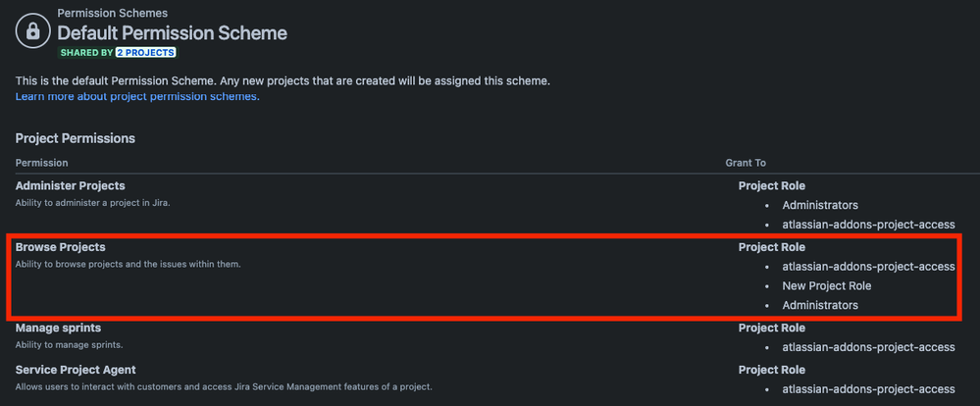Screen dimensions: 980x406
Task: Click the padlock permission scheme icon
Action: click(x=32, y=30)
